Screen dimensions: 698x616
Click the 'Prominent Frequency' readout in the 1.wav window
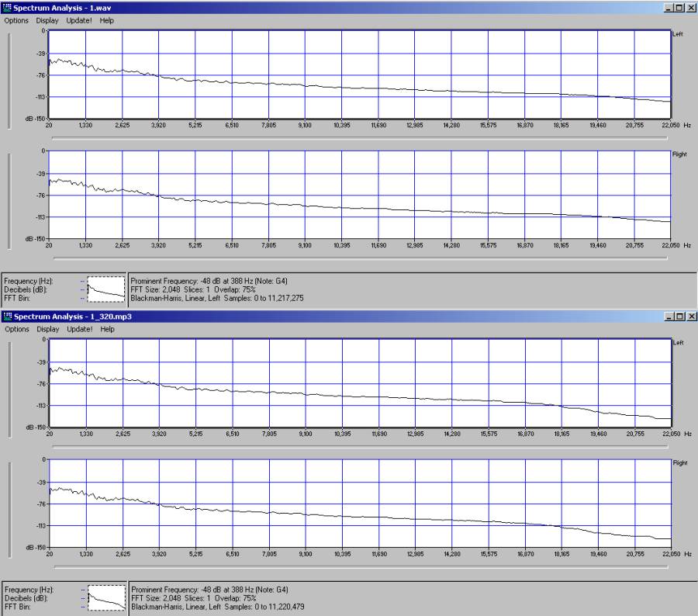click(209, 281)
